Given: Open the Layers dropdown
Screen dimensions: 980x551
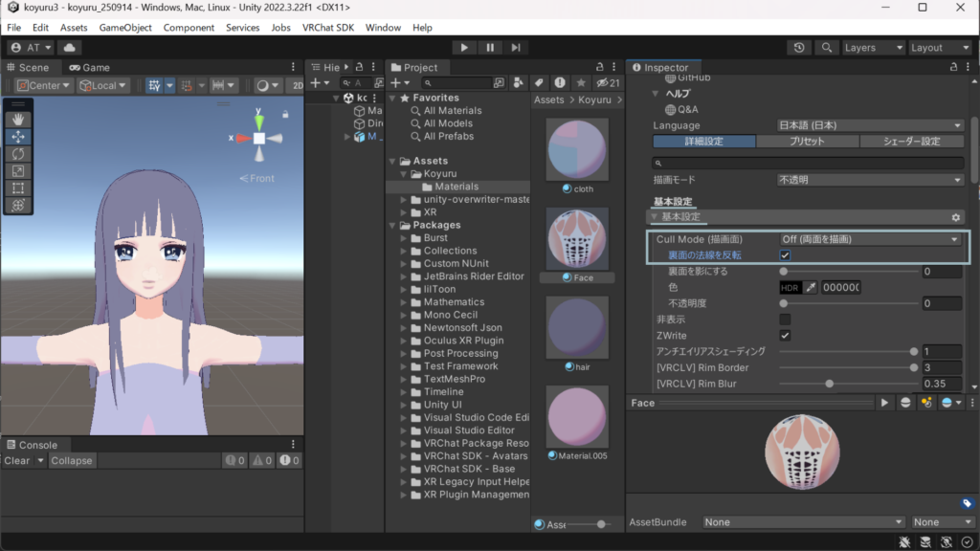Looking at the screenshot, I should tap(873, 47).
